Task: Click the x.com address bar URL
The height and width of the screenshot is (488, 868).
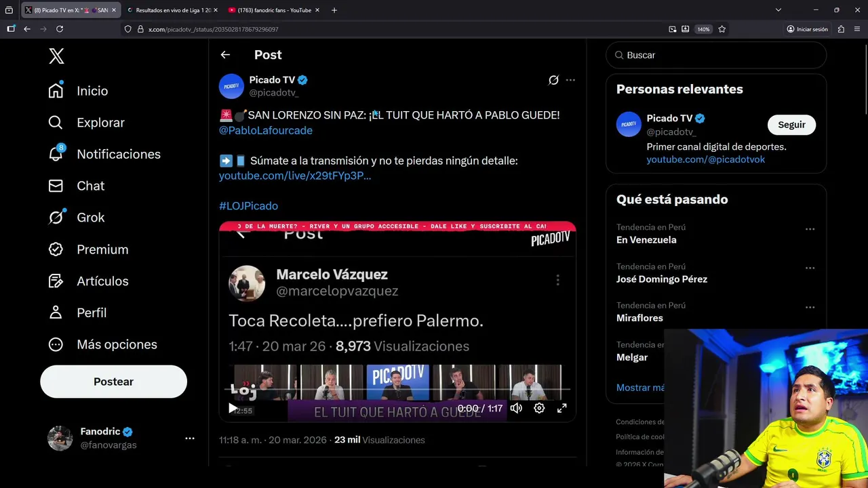Action: (x=214, y=29)
